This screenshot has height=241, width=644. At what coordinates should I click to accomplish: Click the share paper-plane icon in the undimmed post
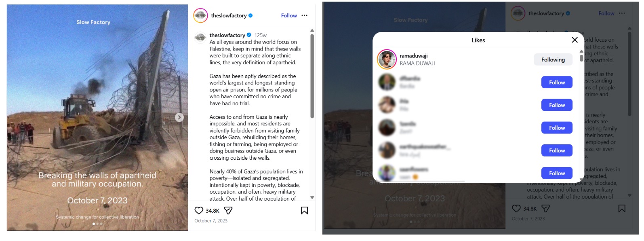(x=228, y=211)
